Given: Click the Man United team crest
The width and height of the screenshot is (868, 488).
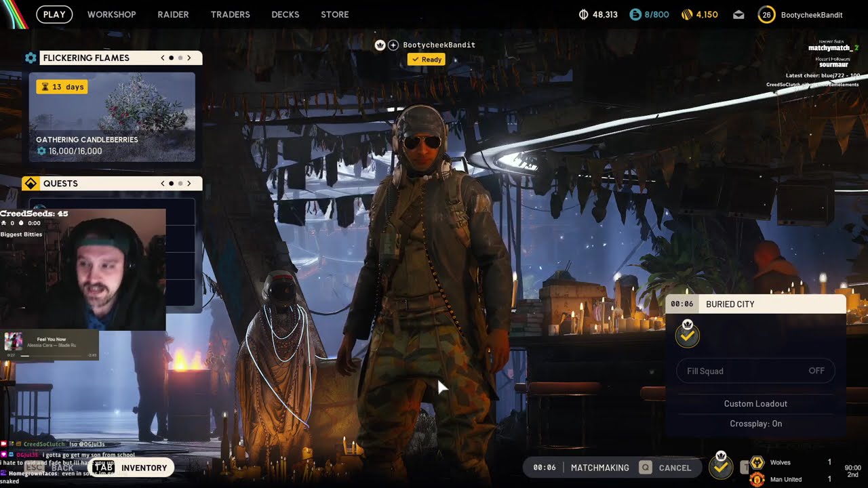Looking at the screenshot, I should point(757,479).
